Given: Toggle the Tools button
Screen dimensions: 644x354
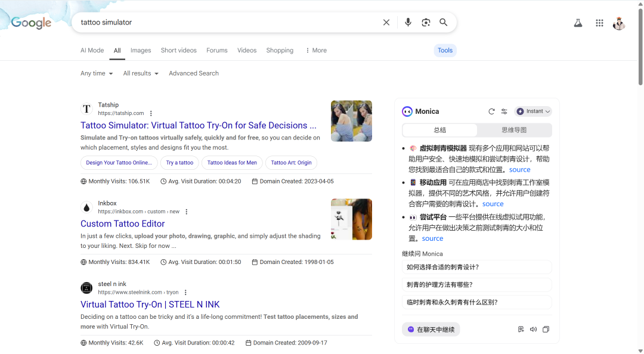Looking at the screenshot, I should [x=445, y=50].
